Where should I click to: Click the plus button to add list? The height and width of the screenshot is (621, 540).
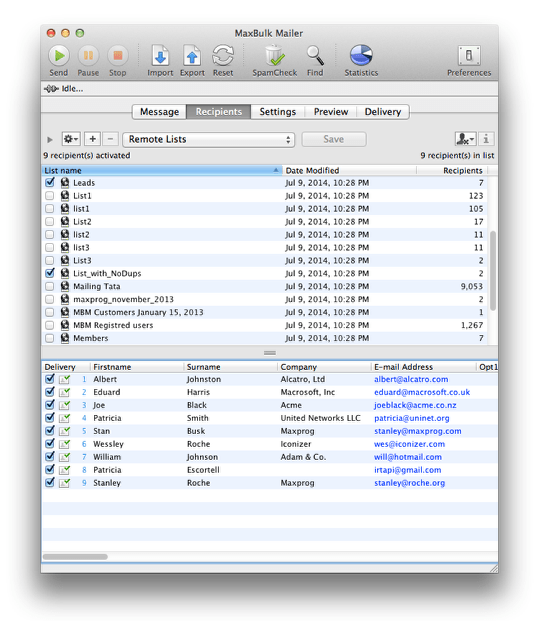92,139
